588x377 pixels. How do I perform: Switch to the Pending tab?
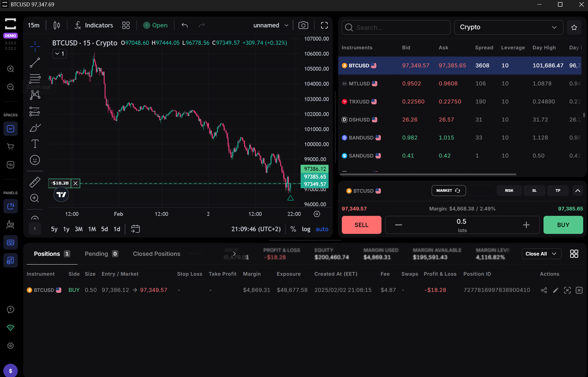click(101, 254)
